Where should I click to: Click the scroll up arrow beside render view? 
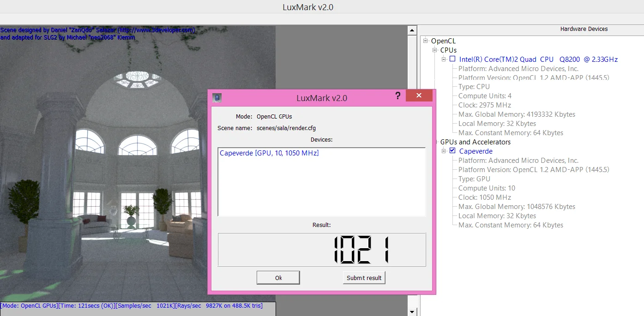tap(412, 30)
